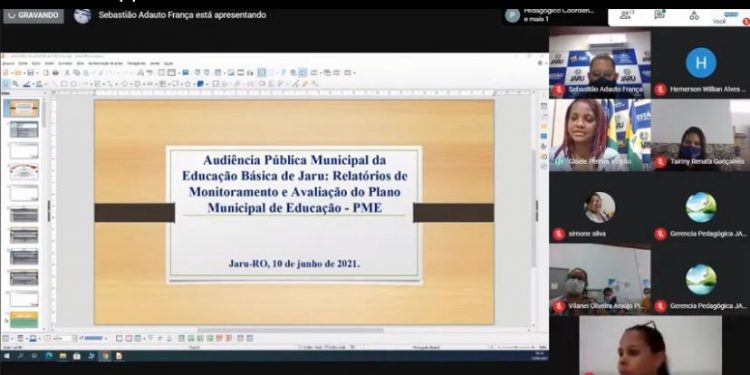Image resolution: width=750 pixels, height=375 pixels.
Task: Open the top sidebar Properties icon
Action: tap(543, 106)
